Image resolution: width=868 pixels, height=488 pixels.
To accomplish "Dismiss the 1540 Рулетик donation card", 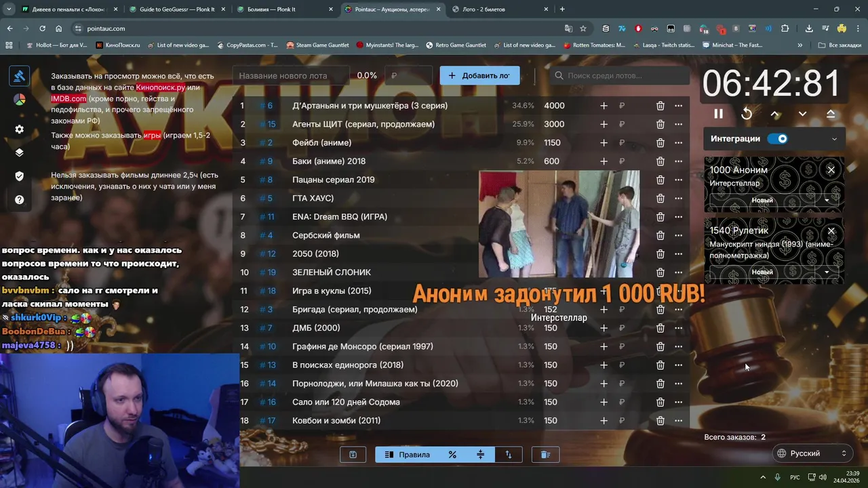I will click(831, 231).
